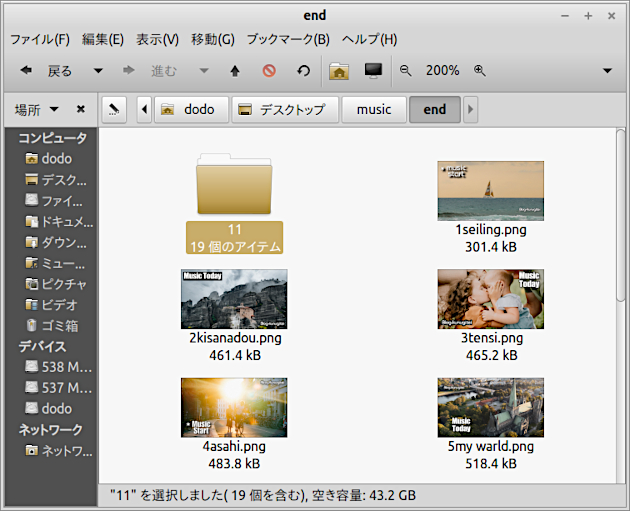Viewport: 630px width, 511px height.
Task: Select the 3tensi.png thumbnail
Action: [x=491, y=299]
